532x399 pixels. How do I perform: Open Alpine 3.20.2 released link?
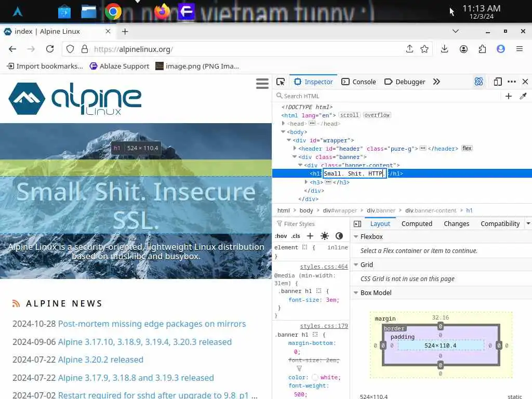pyautogui.click(x=100, y=360)
